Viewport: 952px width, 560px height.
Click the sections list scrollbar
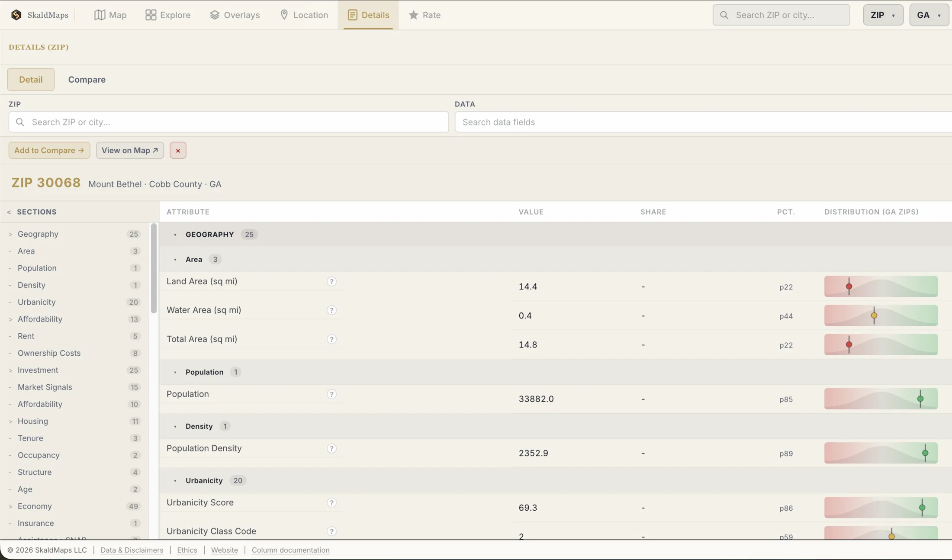coord(154,268)
